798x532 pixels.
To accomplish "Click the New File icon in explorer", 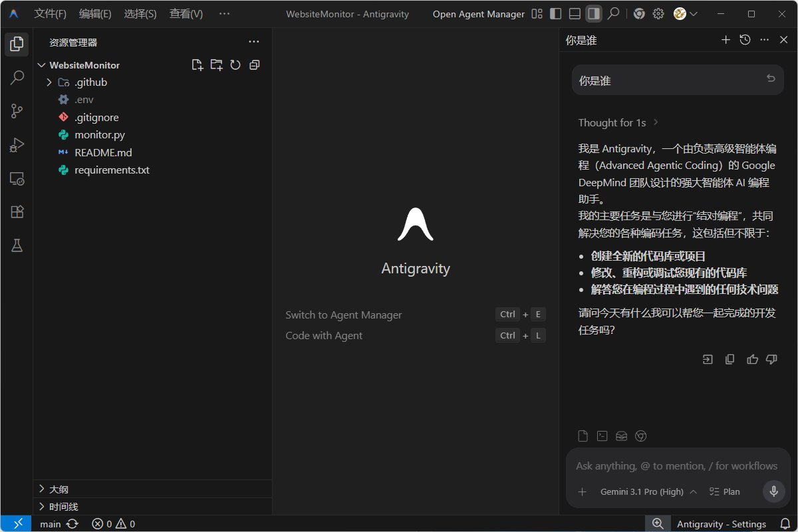I will click(197, 65).
